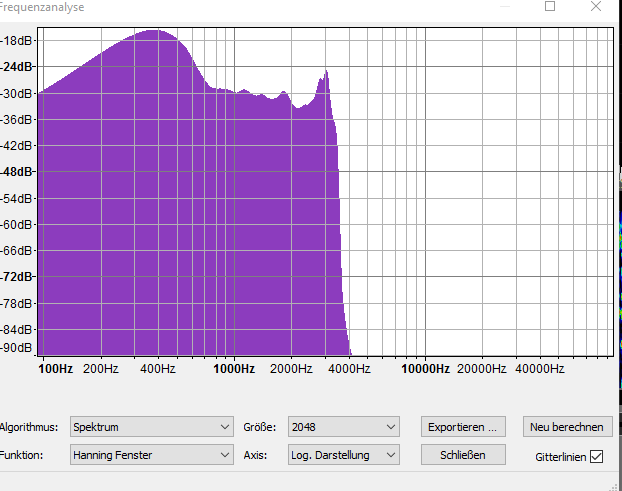The height and width of the screenshot is (491, 622).
Task: Click the -60dB level axis label
Action: point(17,224)
